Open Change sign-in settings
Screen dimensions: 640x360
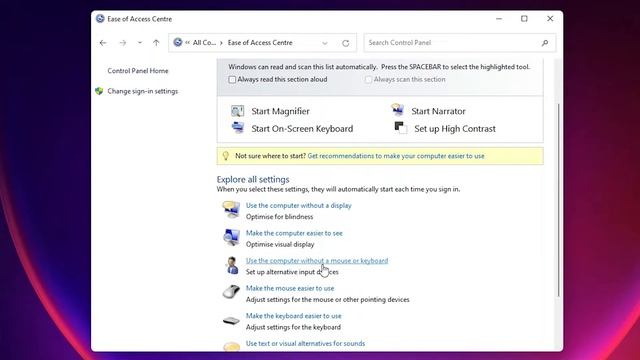coord(143,91)
